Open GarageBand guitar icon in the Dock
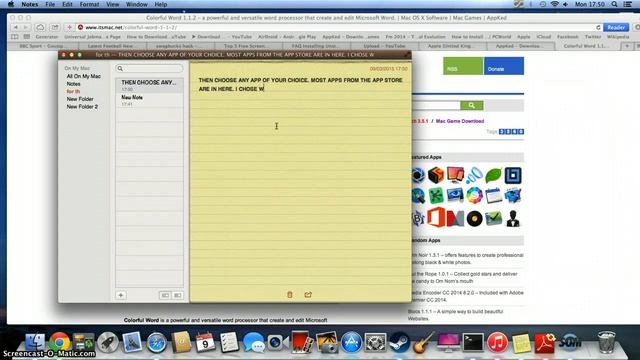Screen dimensions: 640x360 coord(423,342)
